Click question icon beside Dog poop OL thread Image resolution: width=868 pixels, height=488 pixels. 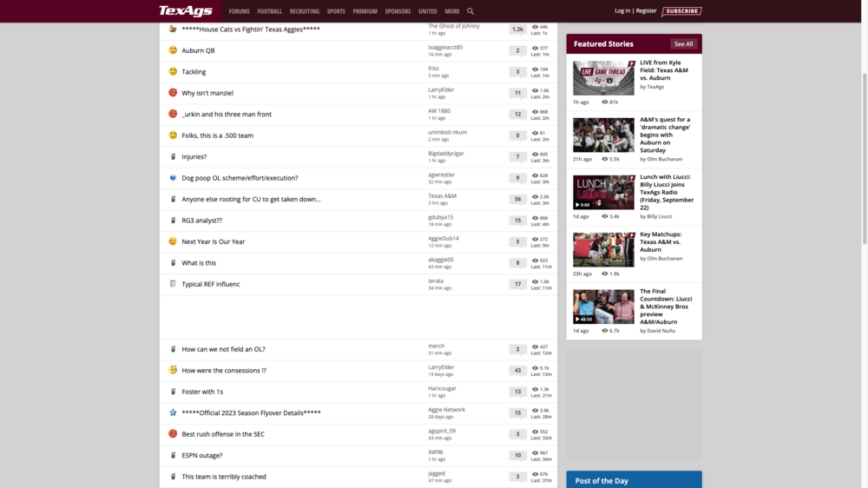tap(173, 178)
